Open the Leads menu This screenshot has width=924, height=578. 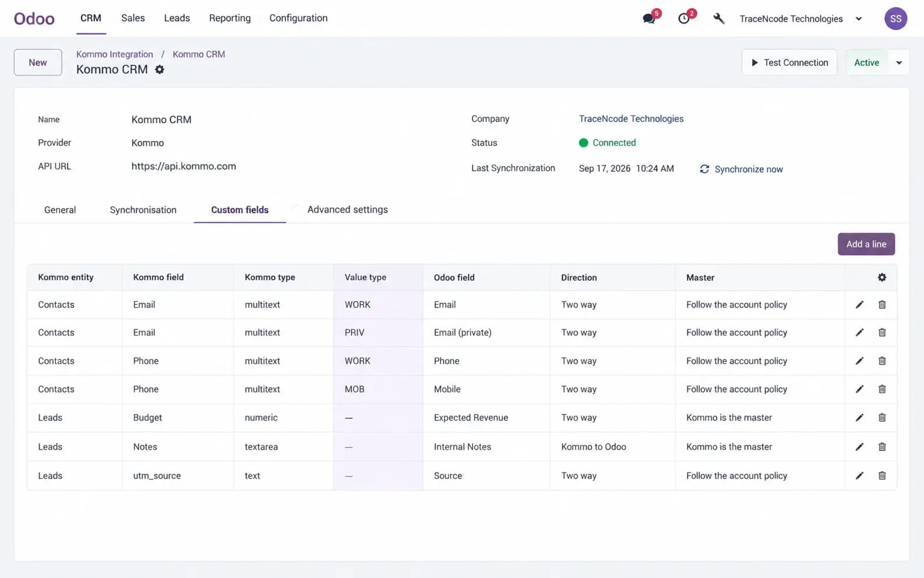click(x=177, y=18)
